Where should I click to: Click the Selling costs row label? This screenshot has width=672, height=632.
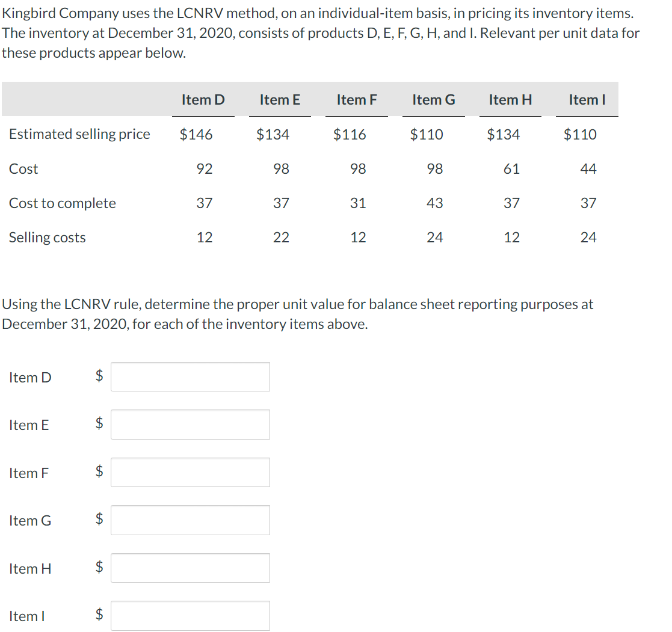48,238
